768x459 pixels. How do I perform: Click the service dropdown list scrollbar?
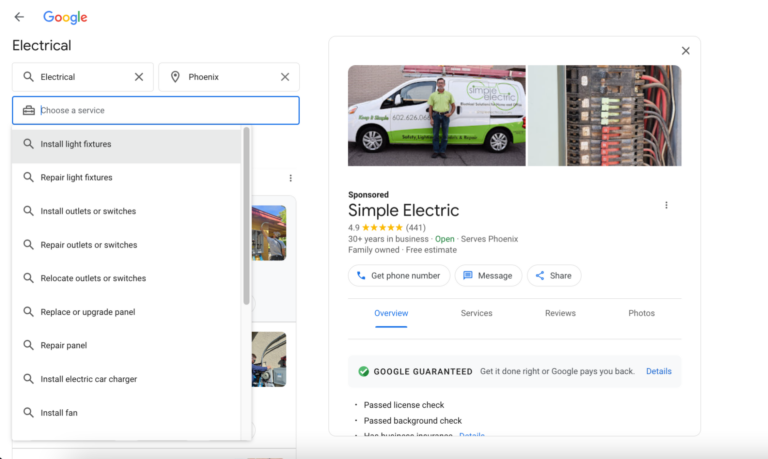[246, 216]
